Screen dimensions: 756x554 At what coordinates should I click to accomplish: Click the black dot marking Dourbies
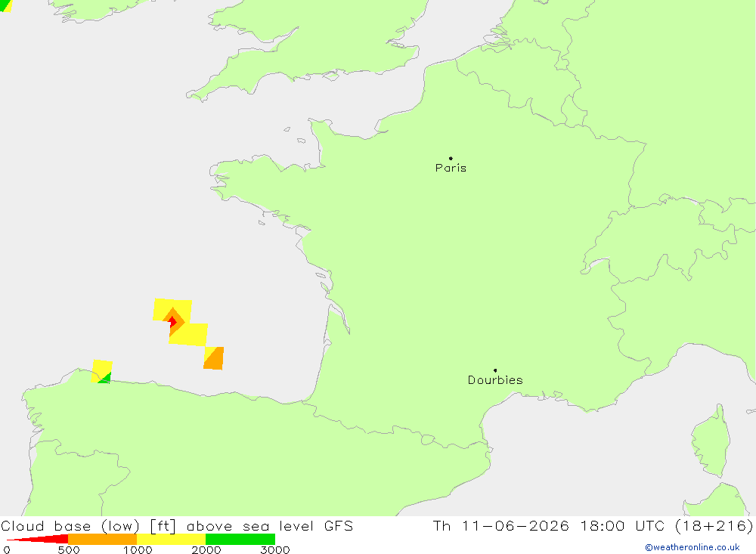495,370
